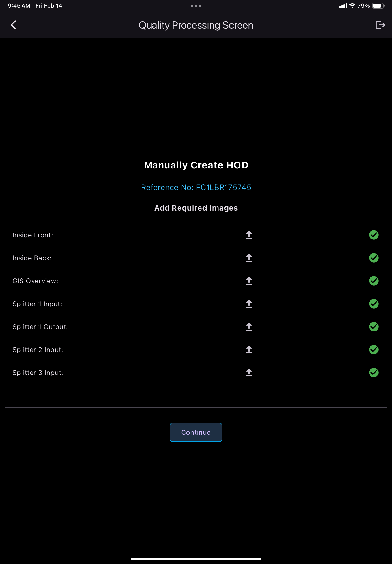Upload image for Splitter 1 Input
The width and height of the screenshot is (392, 564).
pos(249,304)
